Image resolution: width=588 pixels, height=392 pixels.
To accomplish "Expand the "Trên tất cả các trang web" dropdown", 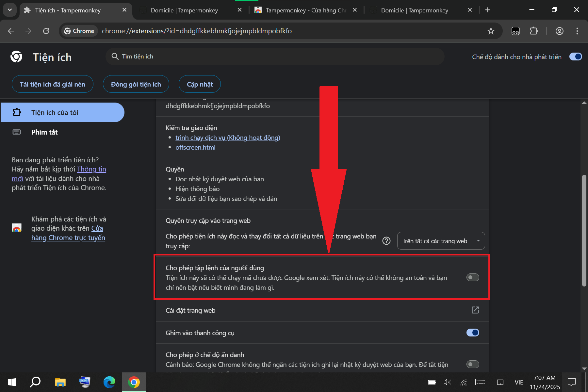I will coord(441,241).
